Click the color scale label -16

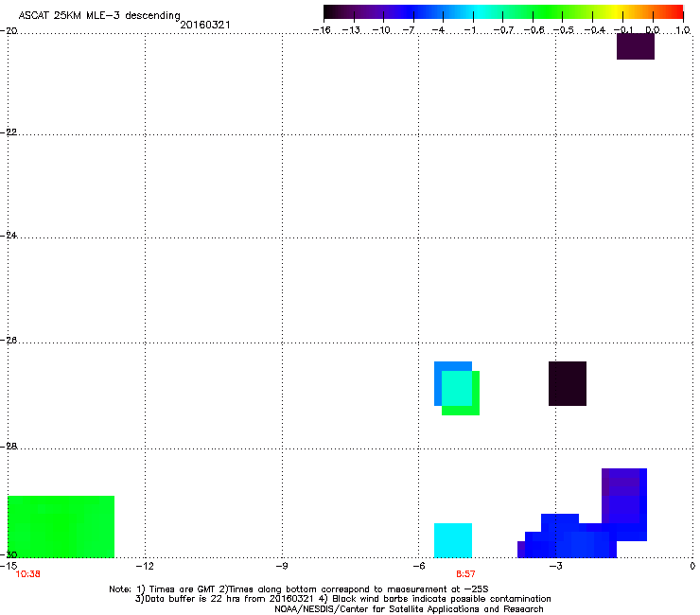[322, 30]
